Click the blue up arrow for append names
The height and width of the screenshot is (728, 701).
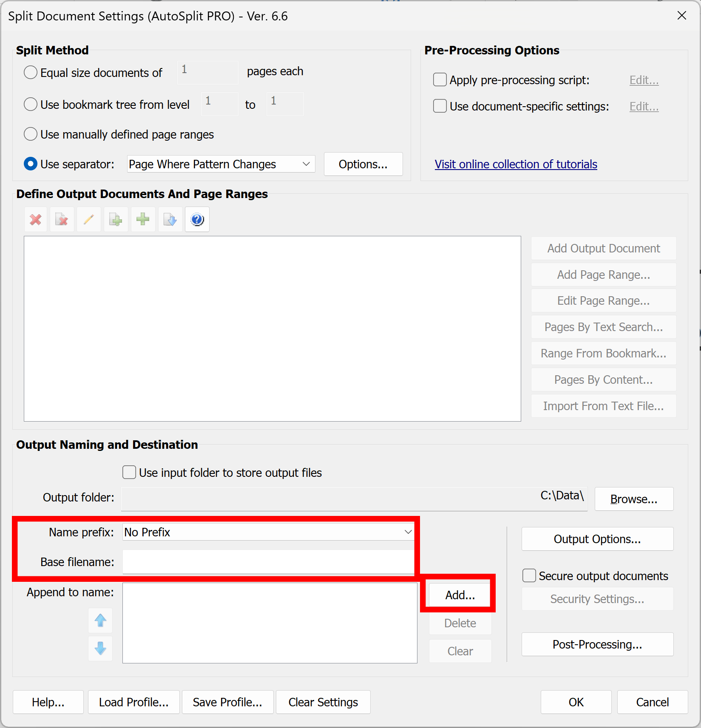pyautogui.click(x=100, y=620)
